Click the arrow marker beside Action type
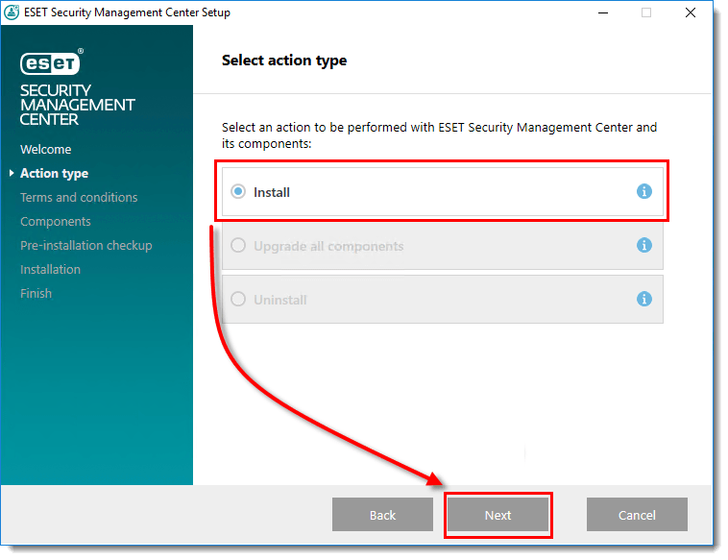The height and width of the screenshot is (560, 728). 12,173
